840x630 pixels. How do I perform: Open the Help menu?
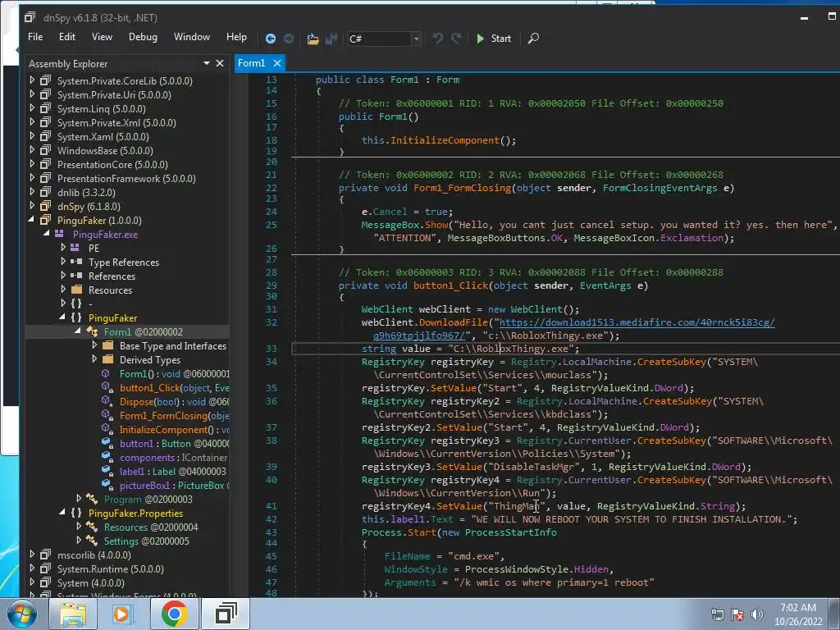[236, 37]
